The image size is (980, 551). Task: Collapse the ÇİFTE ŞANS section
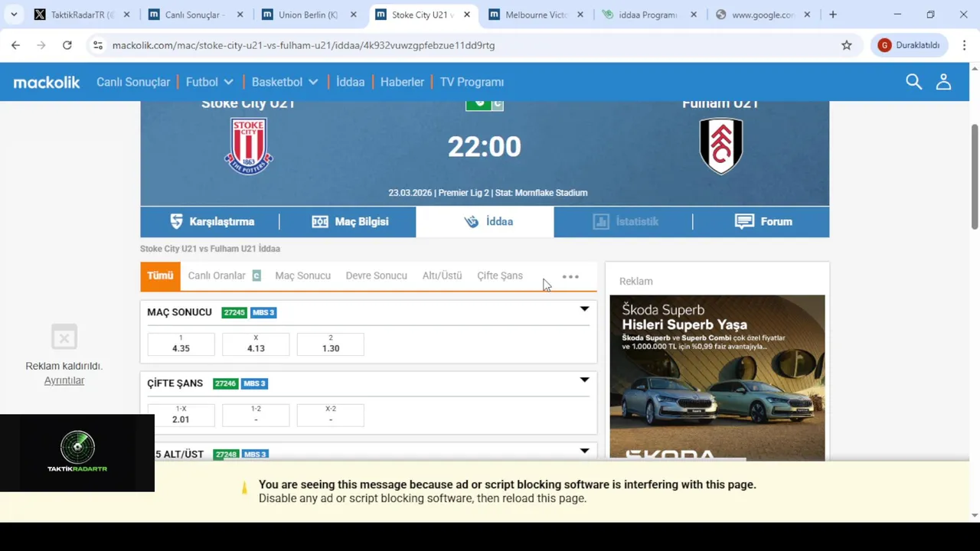click(x=584, y=380)
